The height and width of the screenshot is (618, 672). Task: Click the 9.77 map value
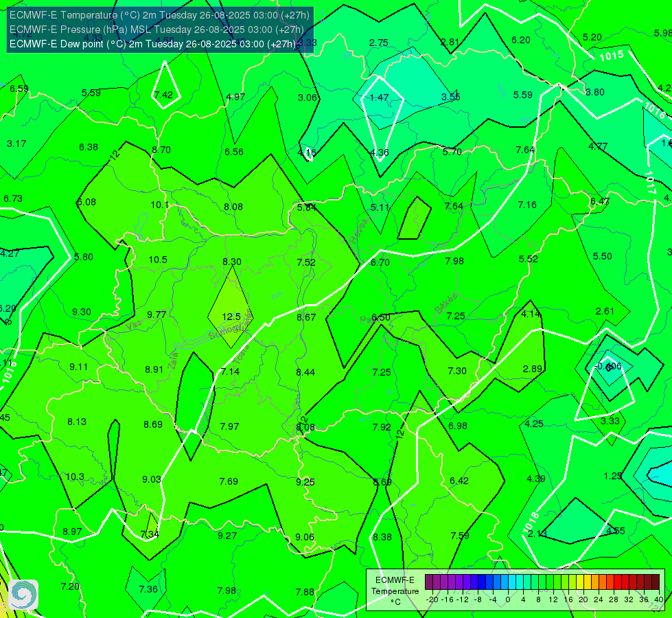(x=157, y=314)
